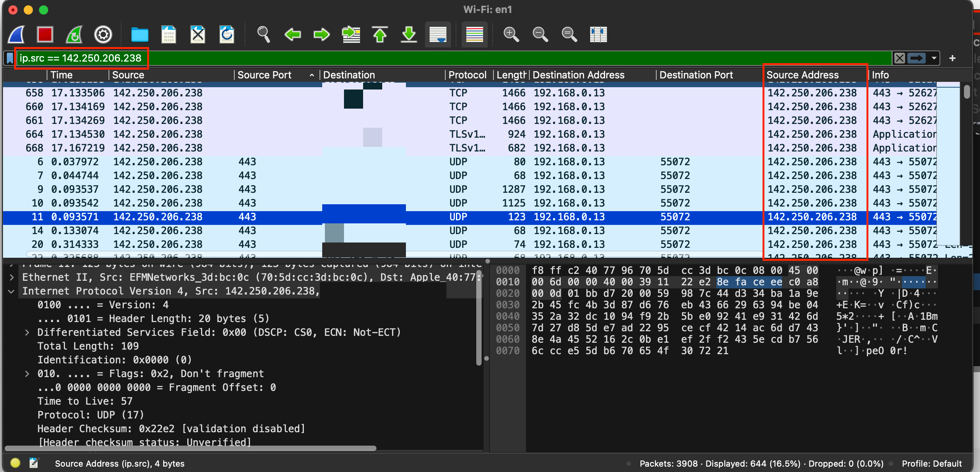Viewport: 980px width, 472px height.
Task: Clear the display filter with X button
Action: pos(900,58)
